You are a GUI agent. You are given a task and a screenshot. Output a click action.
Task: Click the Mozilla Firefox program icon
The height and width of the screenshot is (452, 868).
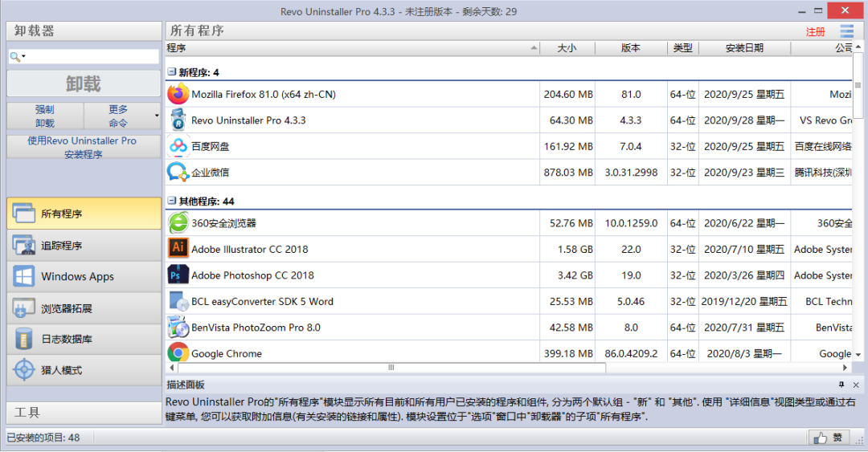(178, 94)
